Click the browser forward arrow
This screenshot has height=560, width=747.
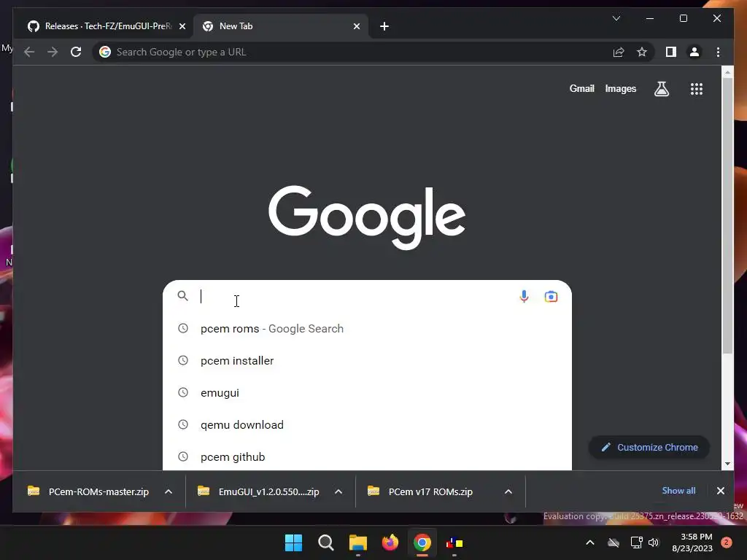[x=53, y=52]
